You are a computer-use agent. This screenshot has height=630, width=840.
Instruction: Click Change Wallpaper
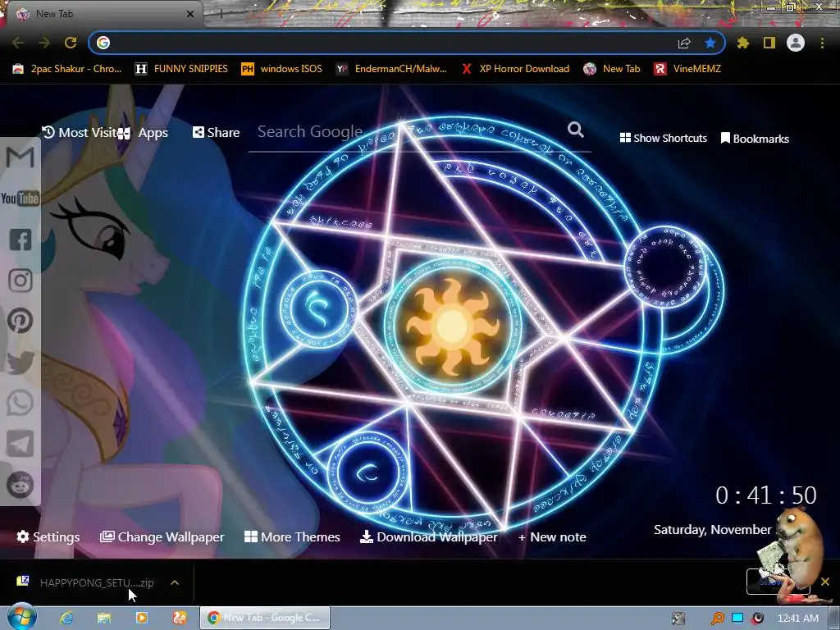click(x=162, y=536)
